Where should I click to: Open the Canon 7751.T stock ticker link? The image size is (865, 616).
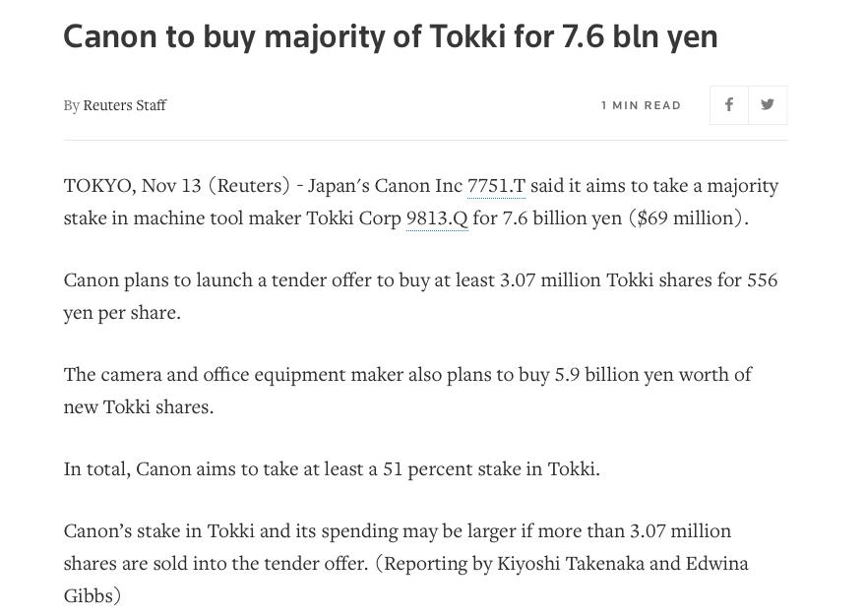[x=496, y=186]
